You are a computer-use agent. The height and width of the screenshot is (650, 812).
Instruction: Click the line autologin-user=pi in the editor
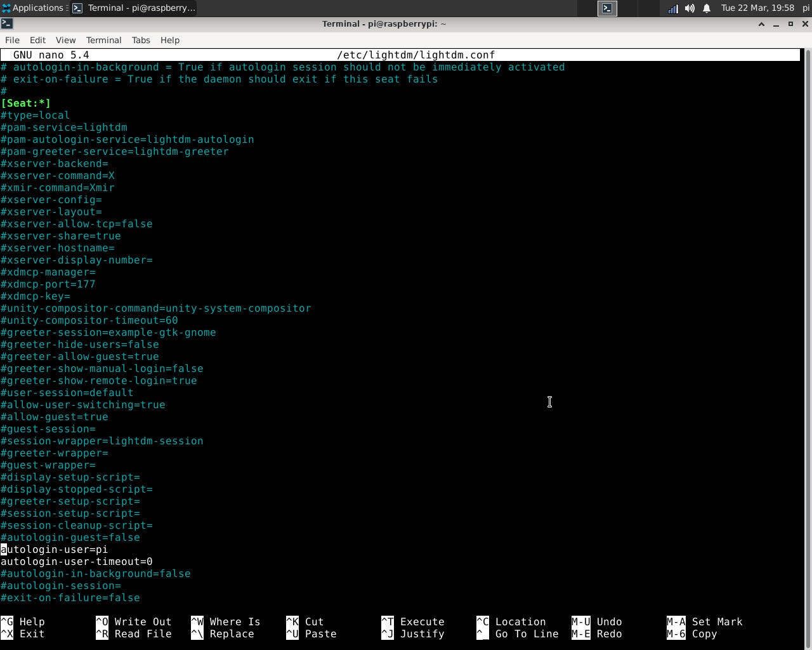(54, 549)
